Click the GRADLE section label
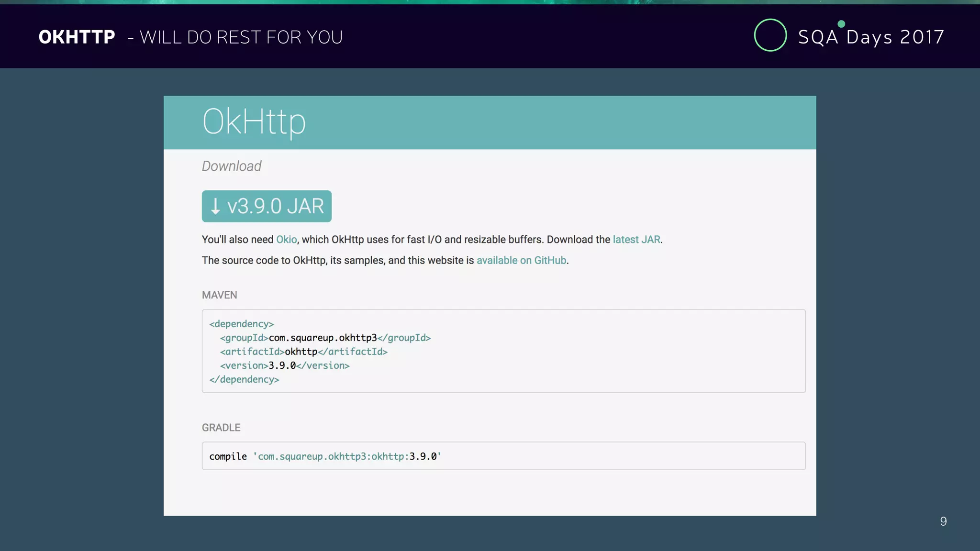Viewport: 980px width, 551px height. [221, 428]
